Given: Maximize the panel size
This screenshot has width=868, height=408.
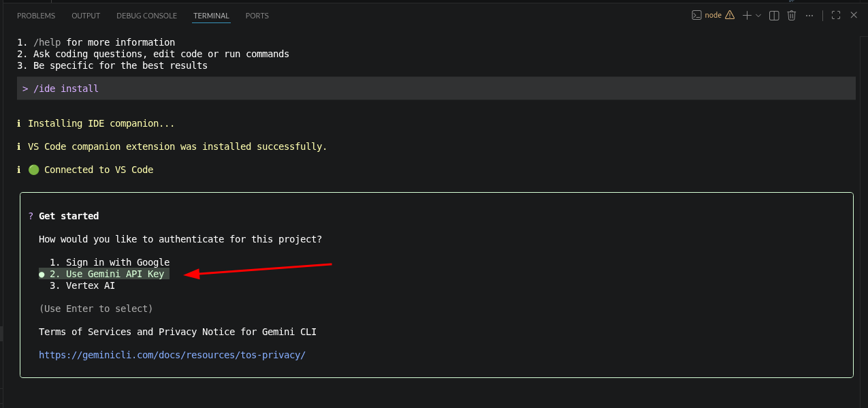Looking at the screenshot, I should 836,15.
